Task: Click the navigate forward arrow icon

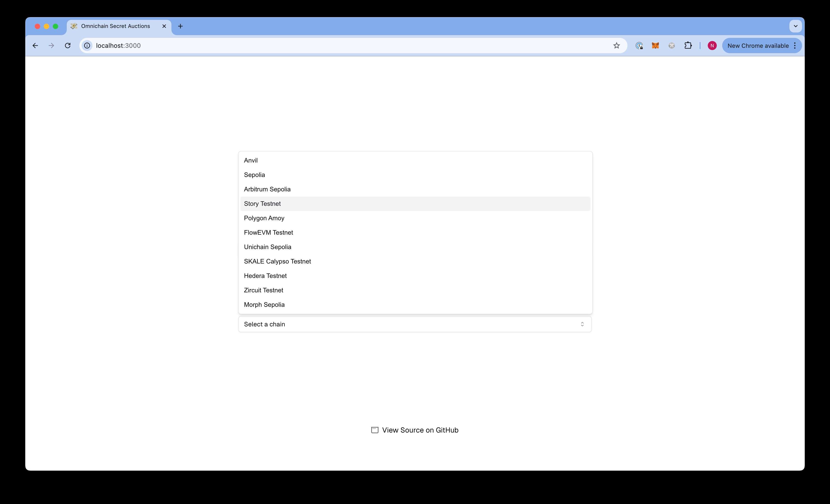Action: click(x=52, y=46)
